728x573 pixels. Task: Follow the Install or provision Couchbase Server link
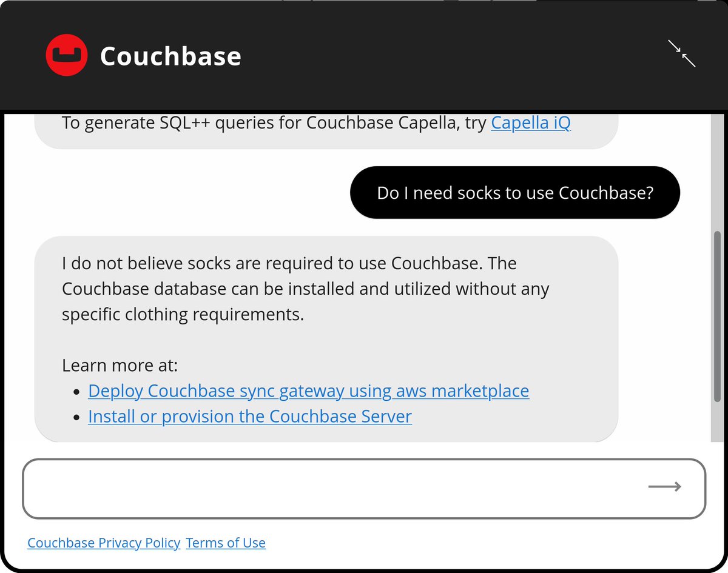[249, 417]
